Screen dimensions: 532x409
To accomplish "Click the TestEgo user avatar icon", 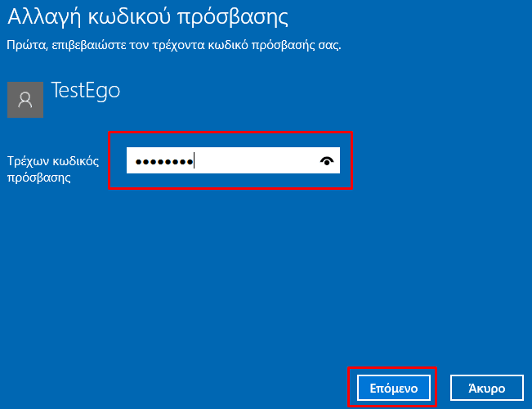I will pyautogui.click(x=25, y=100).
